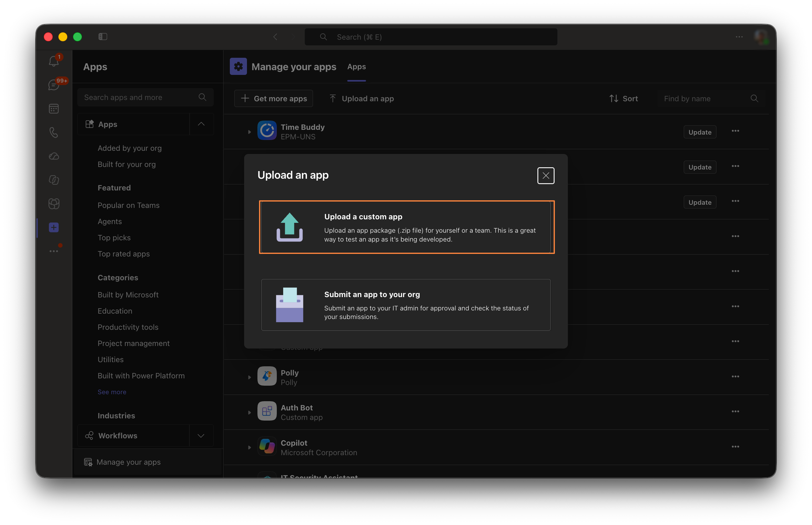Open more apps ellipsis in sidebar
Screen dimensions: 812x525
click(x=54, y=251)
